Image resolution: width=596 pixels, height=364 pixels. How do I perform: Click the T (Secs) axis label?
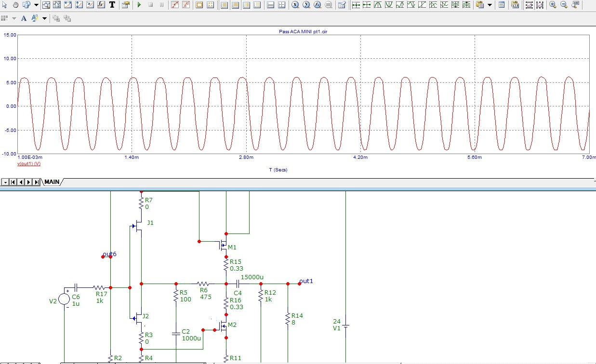[x=278, y=169]
